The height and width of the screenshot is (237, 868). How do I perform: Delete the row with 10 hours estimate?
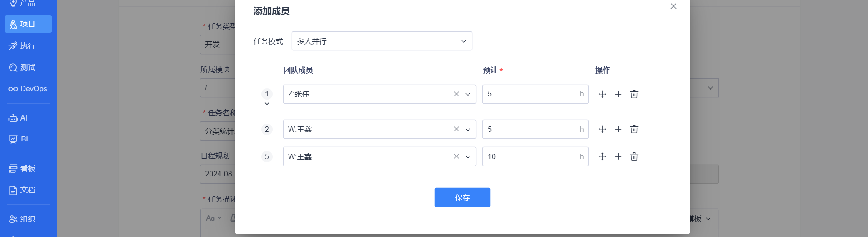tap(634, 156)
